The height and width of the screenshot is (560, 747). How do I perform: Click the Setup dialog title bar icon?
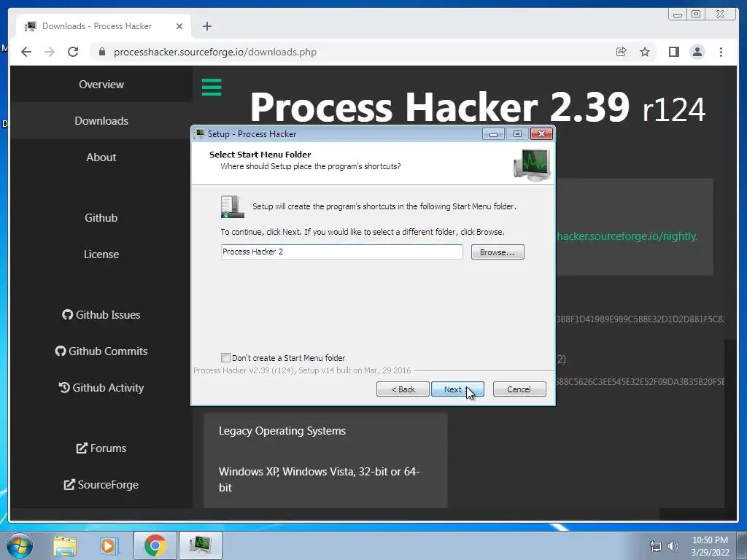(199, 134)
